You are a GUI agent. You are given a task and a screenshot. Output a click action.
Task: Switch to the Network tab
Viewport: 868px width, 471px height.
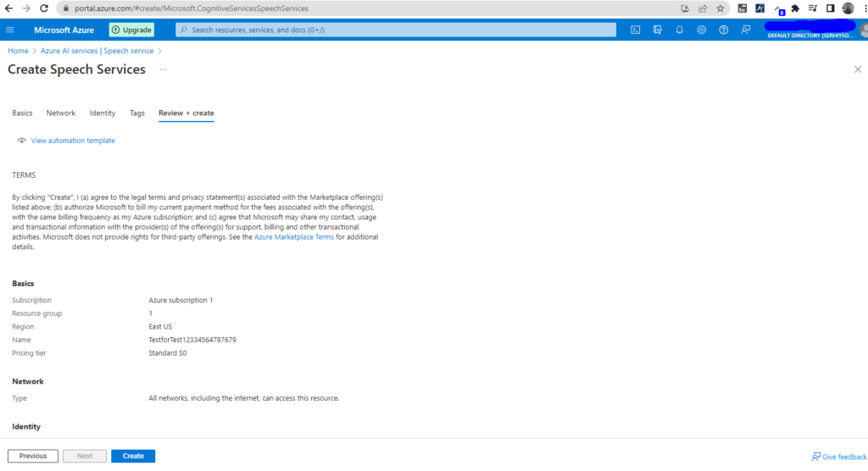click(61, 113)
